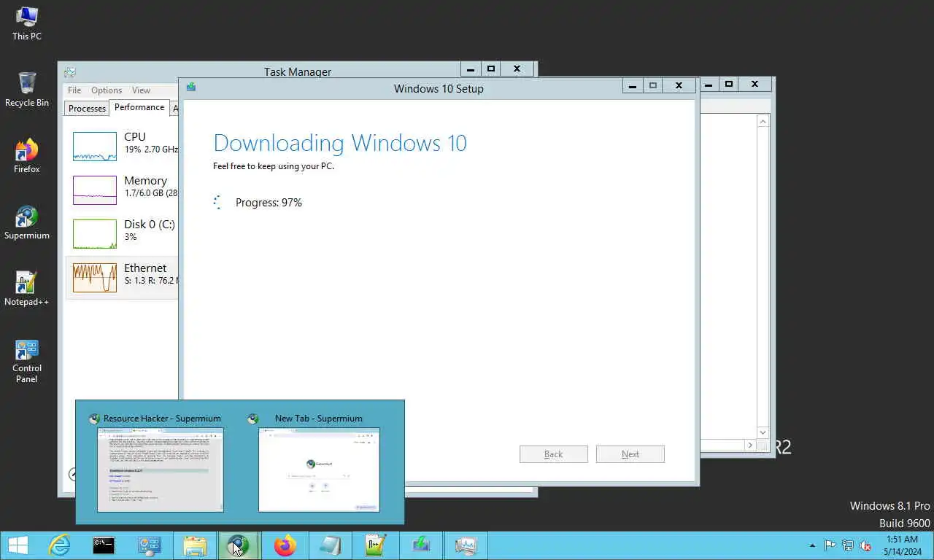The image size is (934, 560).
Task: Open File Explorer from taskbar
Action: pyautogui.click(x=195, y=545)
